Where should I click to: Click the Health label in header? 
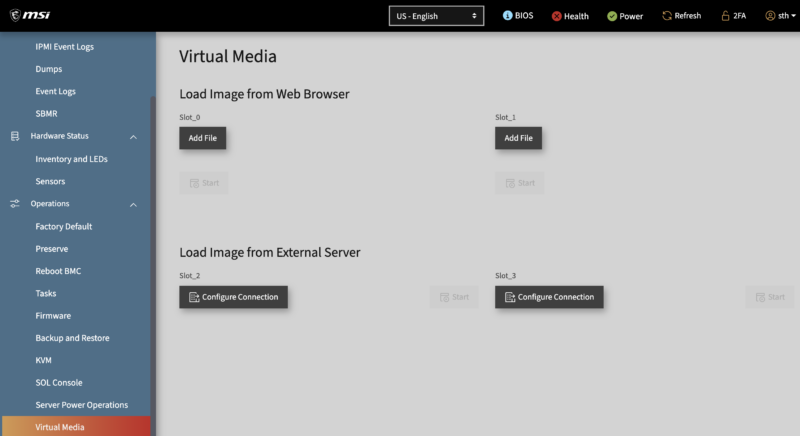(x=576, y=16)
